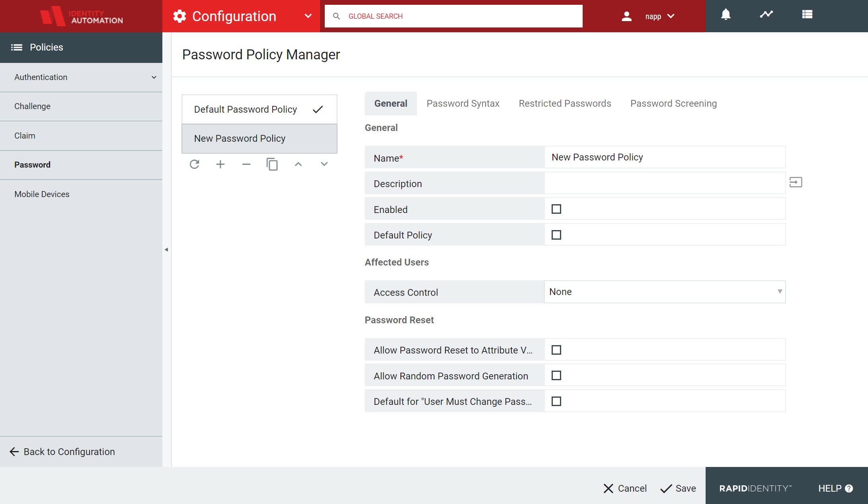Click the Configuration gear icon

point(179,16)
